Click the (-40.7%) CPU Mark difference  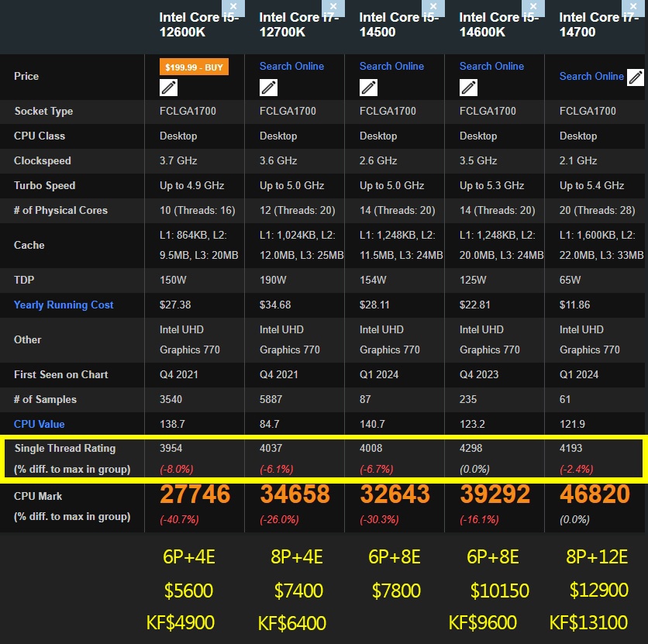[179, 519]
